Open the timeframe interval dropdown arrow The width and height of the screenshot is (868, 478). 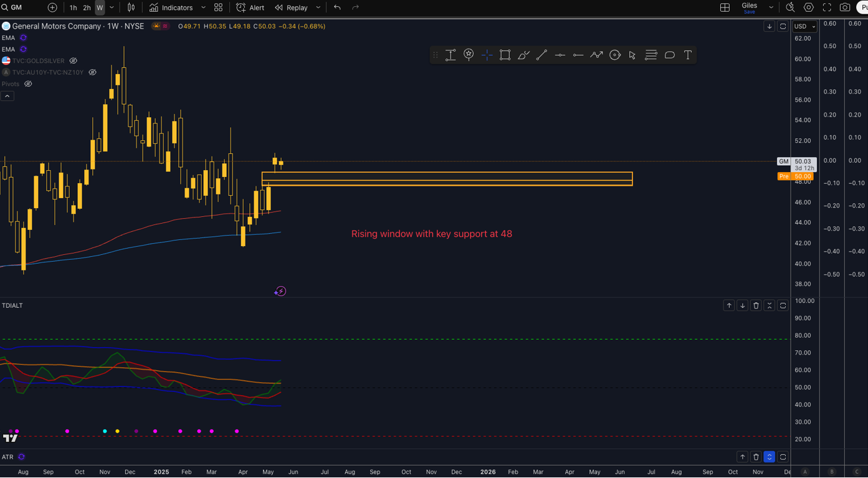[x=112, y=7]
